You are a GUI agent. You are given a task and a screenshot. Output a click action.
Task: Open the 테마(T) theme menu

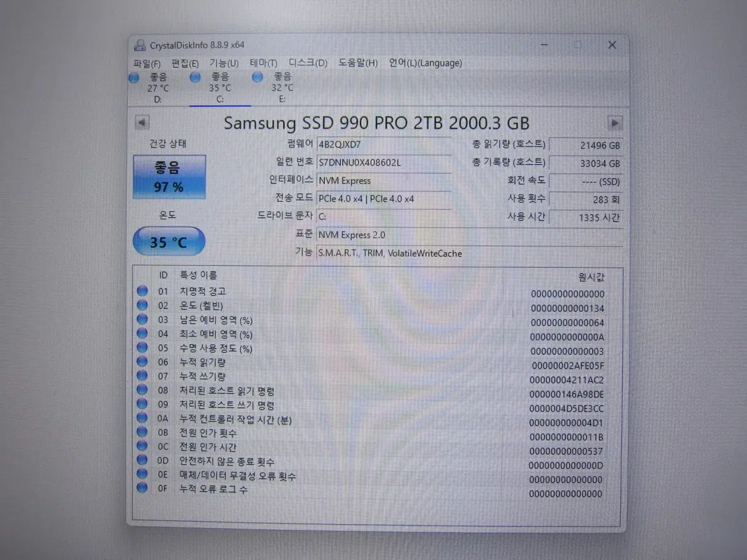click(x=263, y=63)
